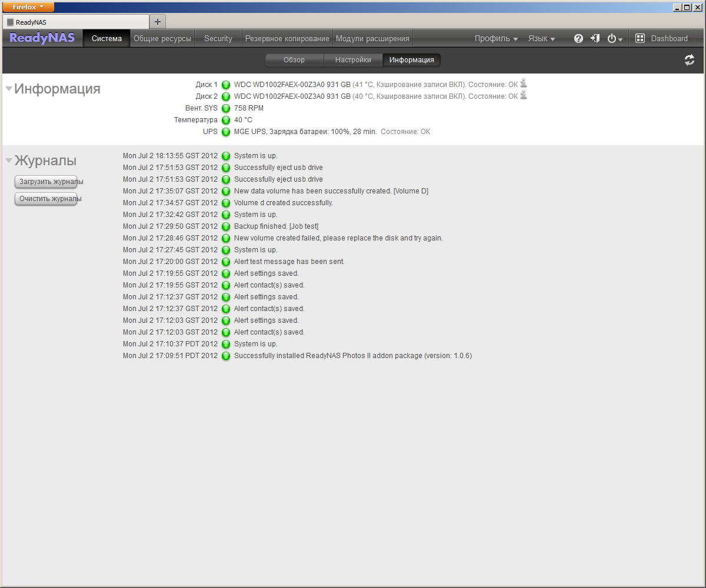The width and height of the screenshot is (706, 588).
Task: Open the power menu icon
Action: click(615, 38)
